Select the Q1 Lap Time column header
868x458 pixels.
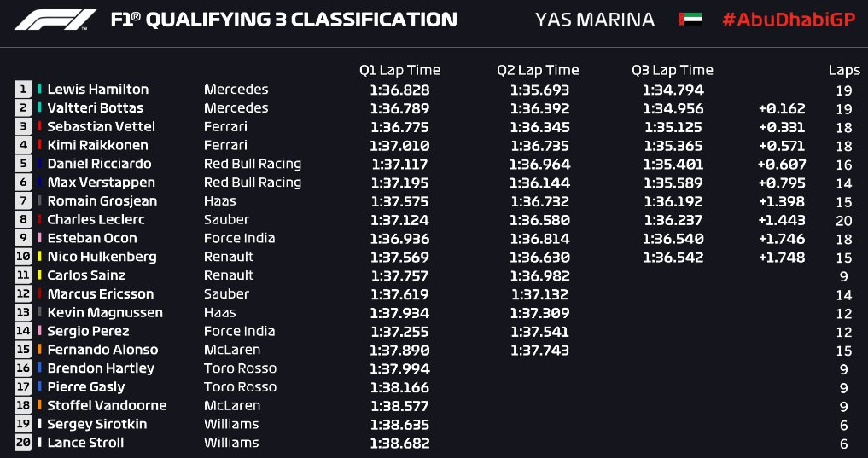[x=399, y=71]
